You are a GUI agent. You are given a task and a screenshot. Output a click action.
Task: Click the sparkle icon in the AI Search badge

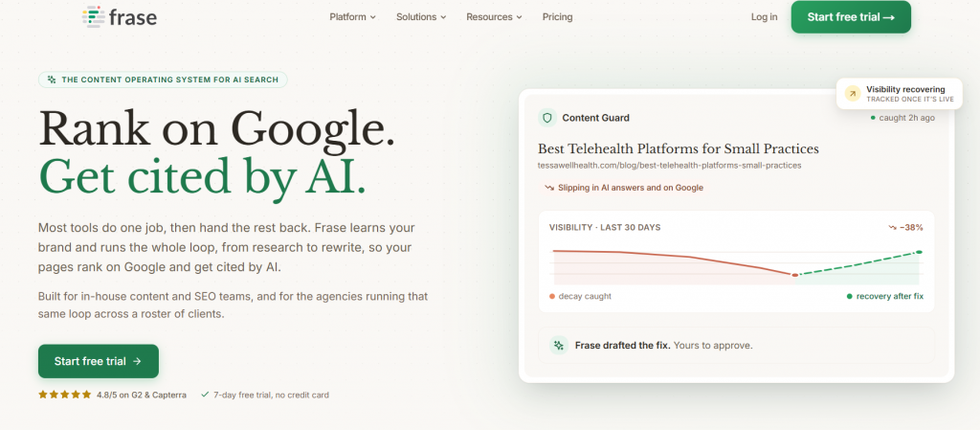(x=52, y=79)
